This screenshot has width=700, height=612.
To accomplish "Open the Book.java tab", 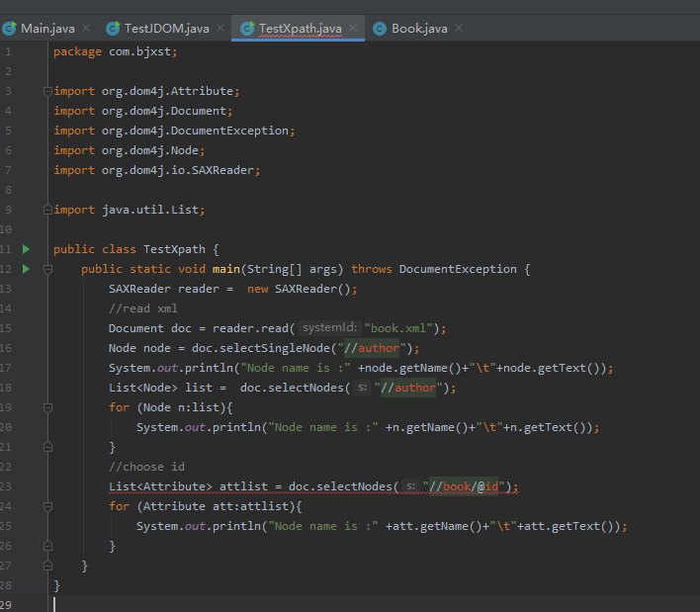I will (x=419, y=29).
